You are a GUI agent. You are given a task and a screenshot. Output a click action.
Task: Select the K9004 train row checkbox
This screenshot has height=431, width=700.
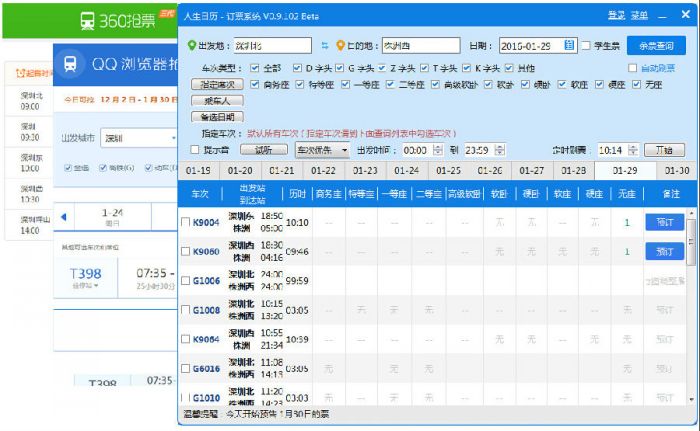[186, 222]
